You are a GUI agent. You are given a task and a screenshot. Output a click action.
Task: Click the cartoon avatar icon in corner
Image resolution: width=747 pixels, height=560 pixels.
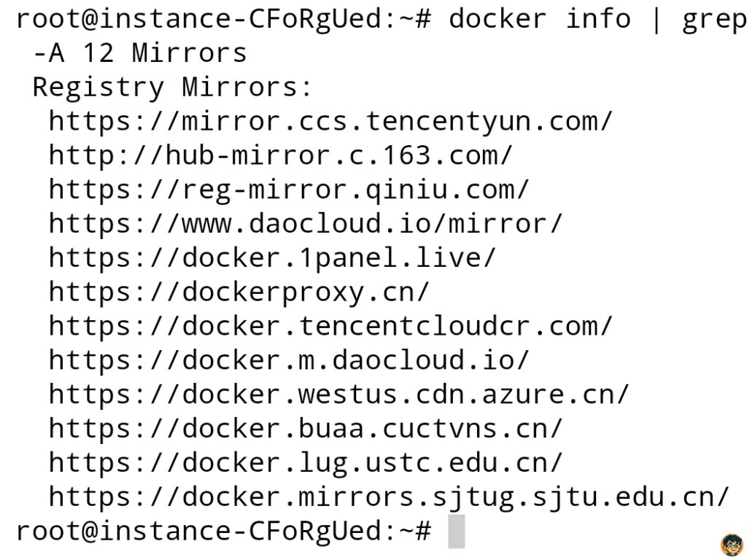(x=732, y=545)
